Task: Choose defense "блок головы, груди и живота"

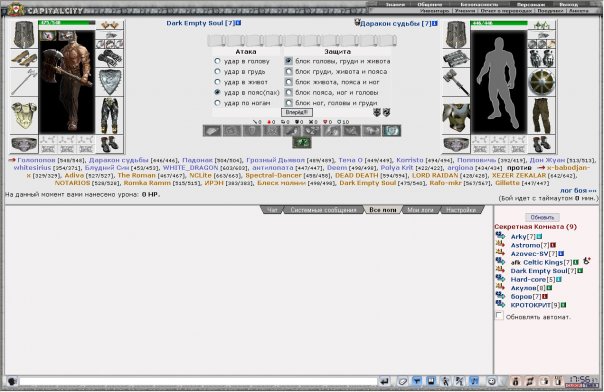Action: (x=289, y=61)
